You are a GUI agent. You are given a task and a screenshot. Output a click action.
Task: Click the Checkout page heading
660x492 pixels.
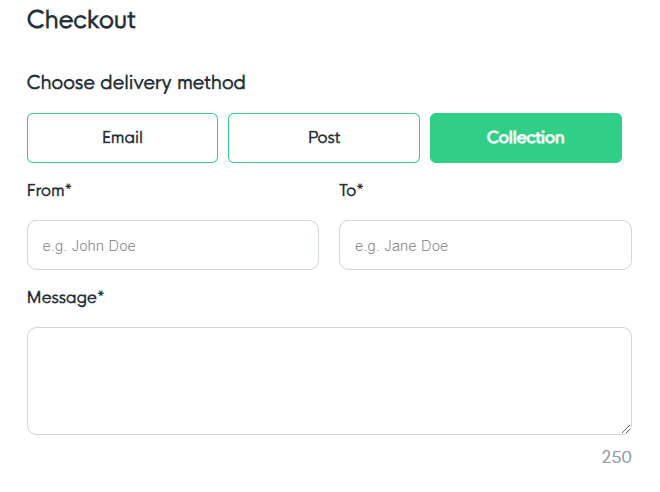click(x=81, y=20)
